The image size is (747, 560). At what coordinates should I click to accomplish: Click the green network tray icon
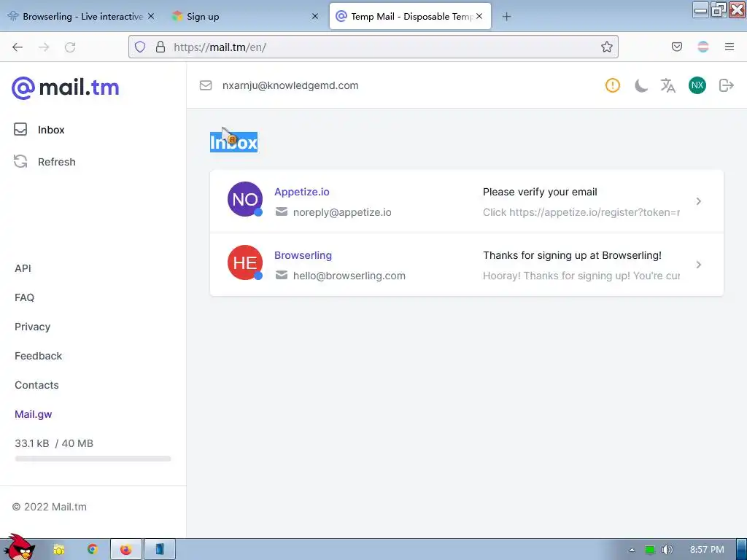(x=650, y=550)
